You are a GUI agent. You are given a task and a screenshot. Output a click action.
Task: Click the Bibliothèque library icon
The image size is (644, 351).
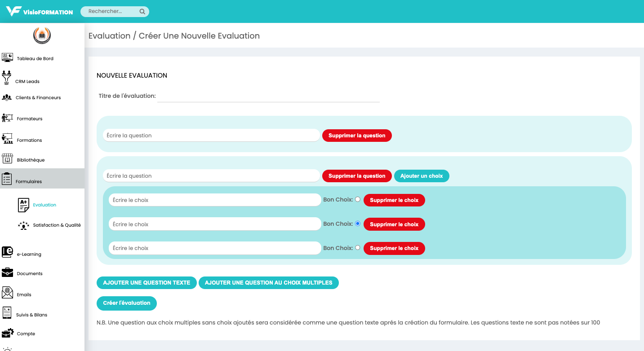coord(7,158)
